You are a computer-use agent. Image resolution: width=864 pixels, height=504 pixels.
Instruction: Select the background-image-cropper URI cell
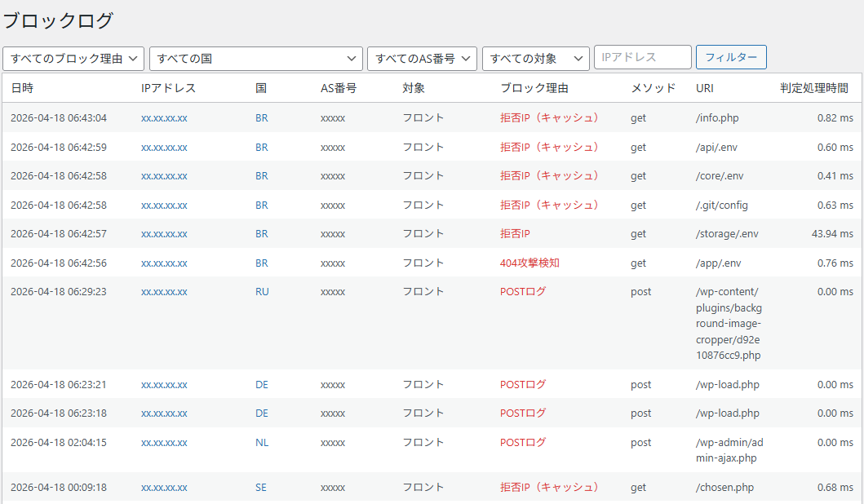click(729, 323)
